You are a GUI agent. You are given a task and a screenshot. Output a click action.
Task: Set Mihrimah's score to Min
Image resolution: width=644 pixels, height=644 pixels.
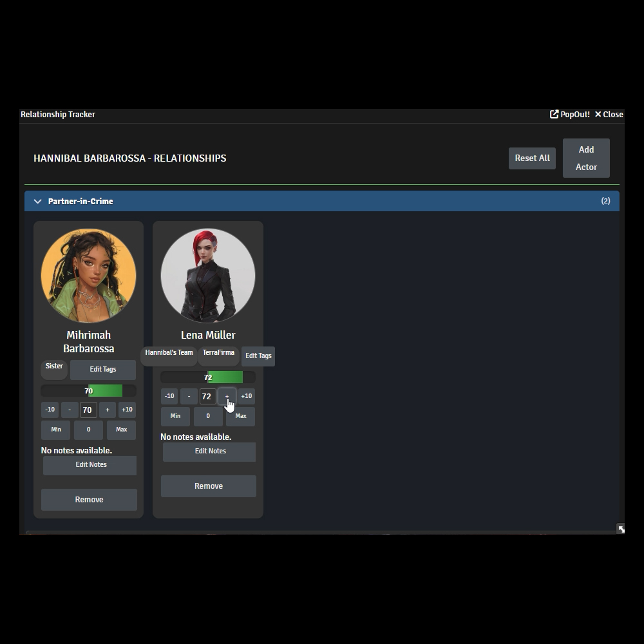pyautogui.click(x=56, y=430)
